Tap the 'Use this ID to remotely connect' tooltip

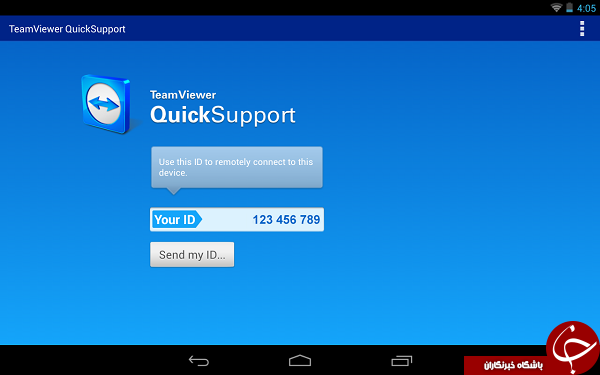tap(237, 168)
